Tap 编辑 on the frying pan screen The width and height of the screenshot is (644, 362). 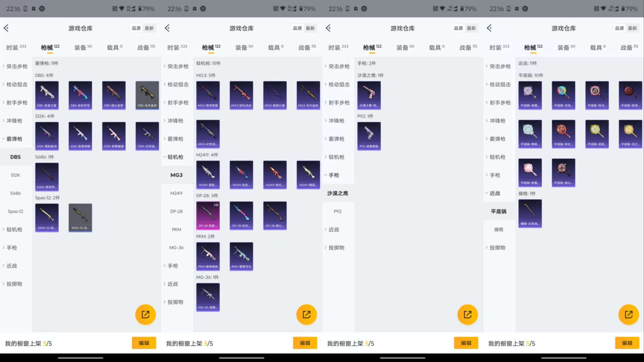627,343
